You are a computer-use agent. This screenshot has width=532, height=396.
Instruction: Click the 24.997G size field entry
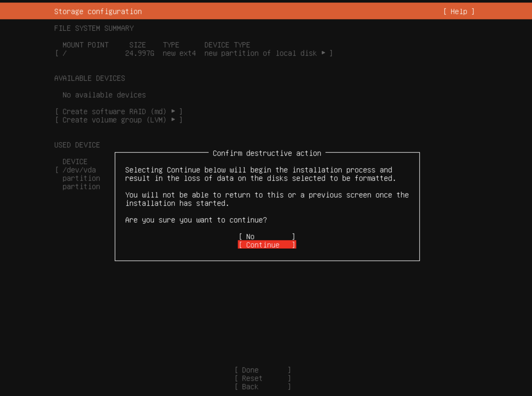[135, 53]
